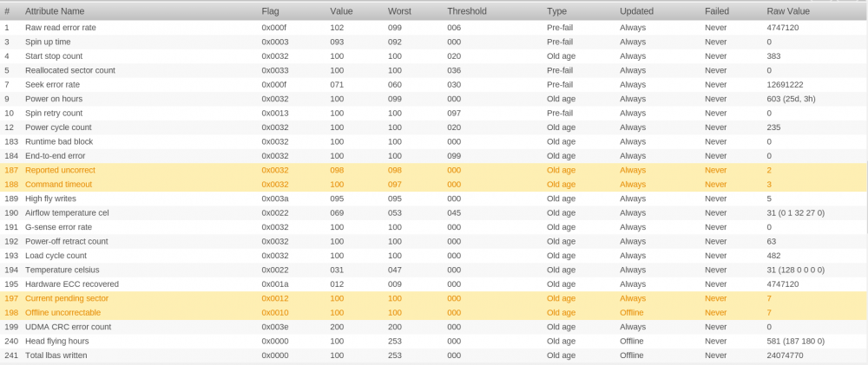Screen dimensions: 868x365
Task: Click Hardware ECC recovered row
Action: coord(434,284)
